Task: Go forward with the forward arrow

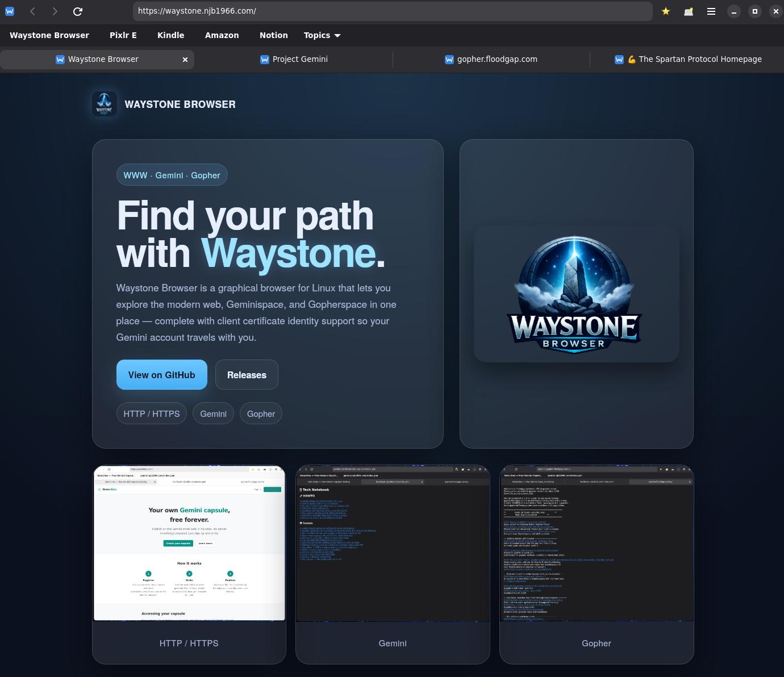Action: click(x=55, y=11)
